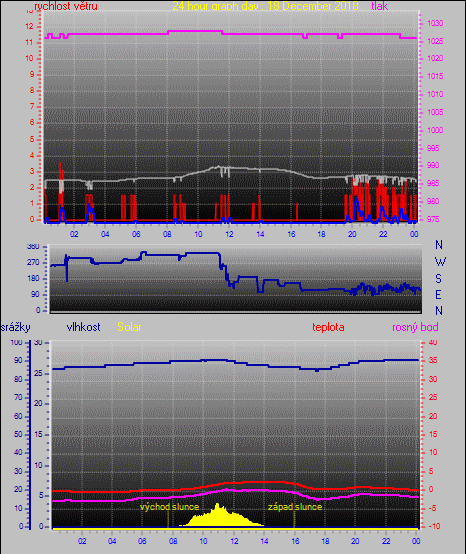
Task: Click the magenta 'tlak' pressure label
Action: click(380, 6)
